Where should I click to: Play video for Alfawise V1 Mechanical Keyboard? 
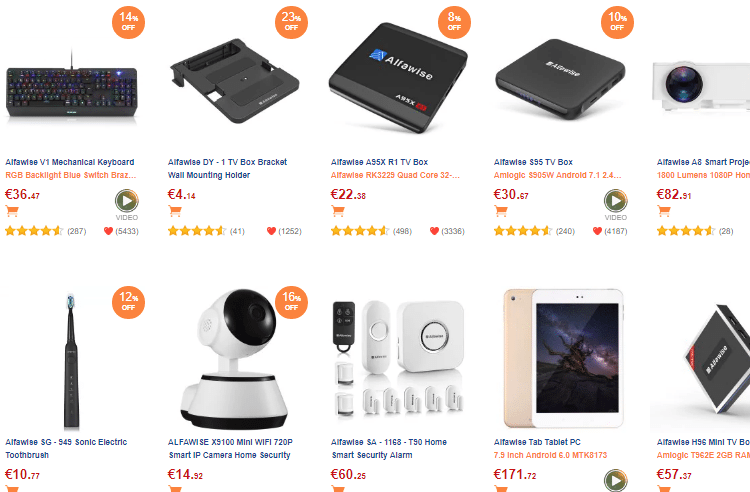point(127,200)
